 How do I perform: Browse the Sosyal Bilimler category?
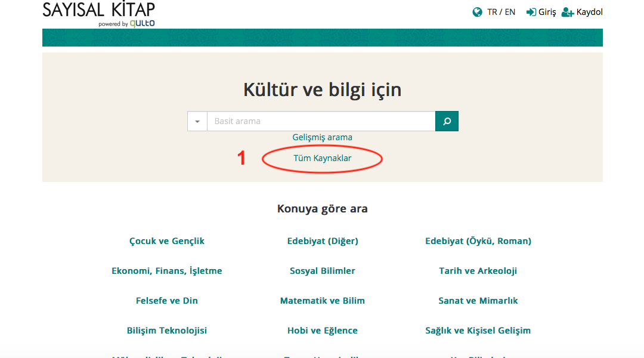coord(323,271)
